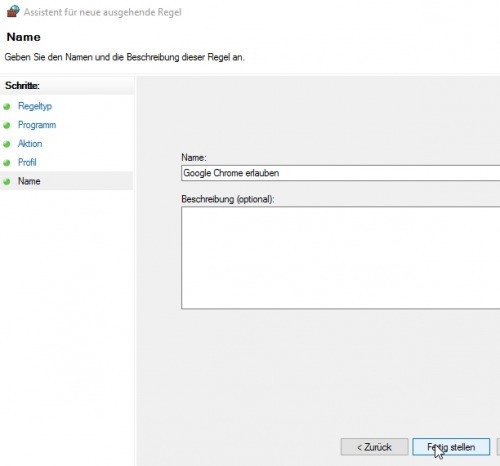
Task: Click the Assistent für neue ausgehende Regel title
Action: pyautogui.click(x=103, y=12)
